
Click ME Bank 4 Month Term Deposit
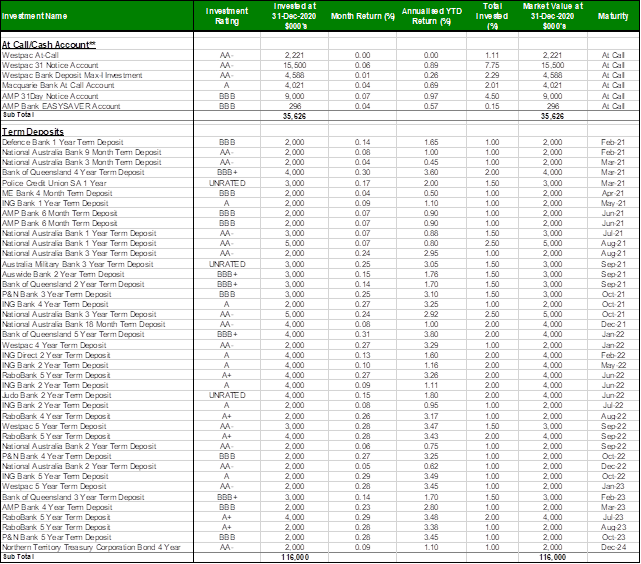(x=57, y=193)
